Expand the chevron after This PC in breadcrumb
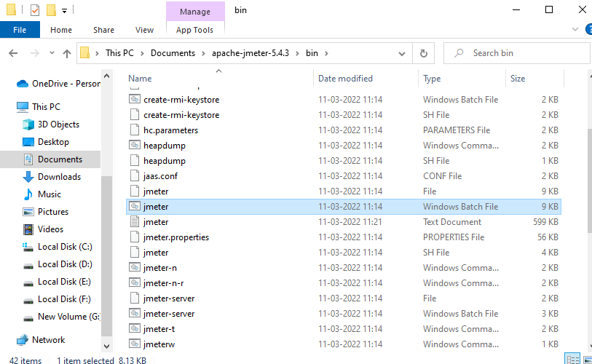Image resolution: width=592 pixels, height=364 pixels. 142,53
